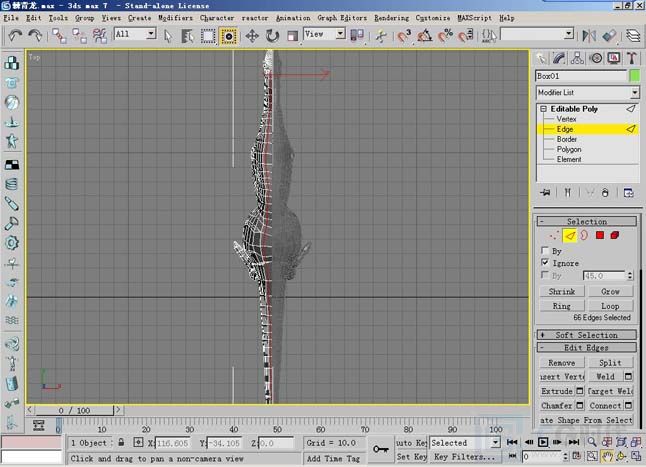Activate the rectangular selection region tool

208,36
